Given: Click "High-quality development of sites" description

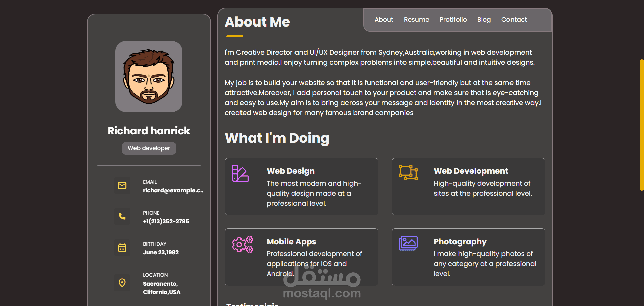Looking at the screenshot, I should click(483, 188).
